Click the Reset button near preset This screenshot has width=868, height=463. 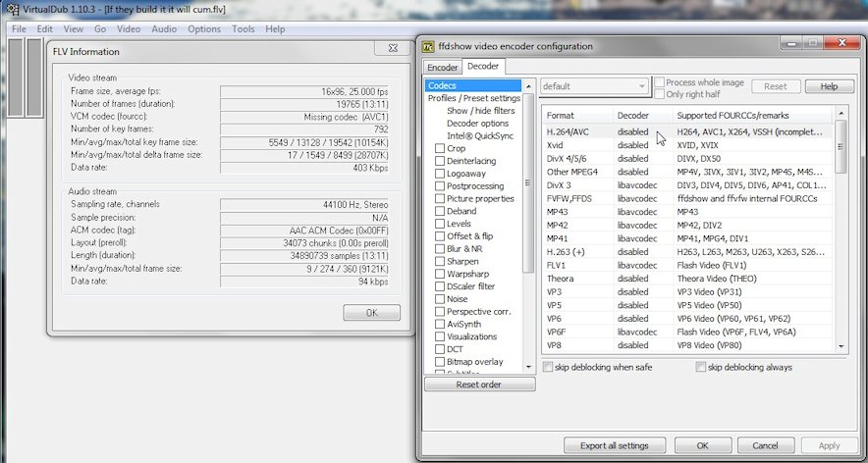click(x=775, y=86)
